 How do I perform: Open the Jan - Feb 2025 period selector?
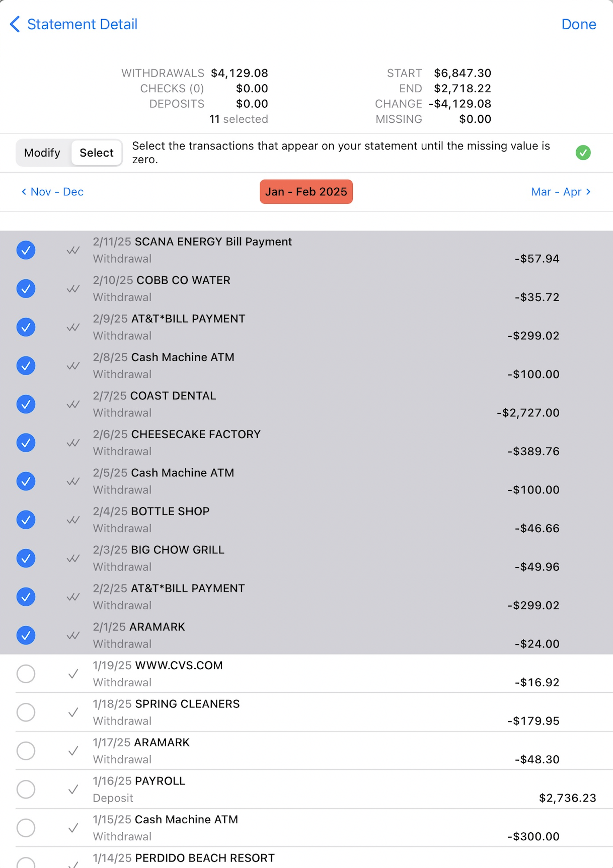tap(306, 192)
